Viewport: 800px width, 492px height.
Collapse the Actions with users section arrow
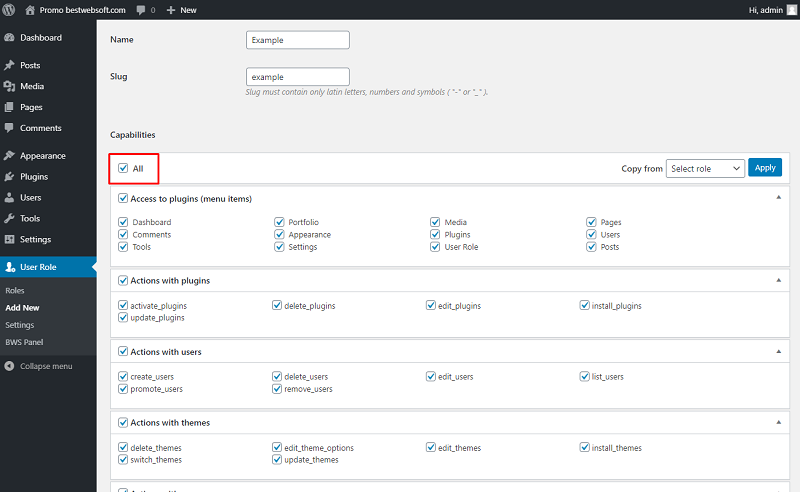coord(779,352)
